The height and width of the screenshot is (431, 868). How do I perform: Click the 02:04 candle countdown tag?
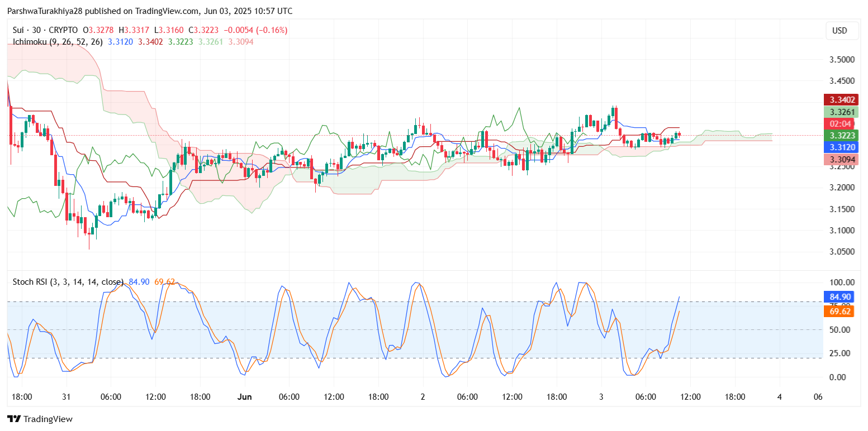pos(839,123)
